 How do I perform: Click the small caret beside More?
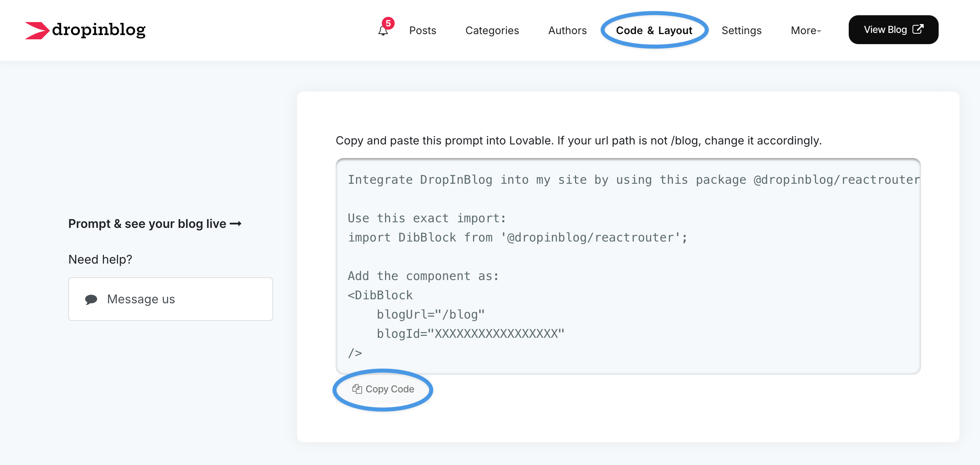(819, 31)
